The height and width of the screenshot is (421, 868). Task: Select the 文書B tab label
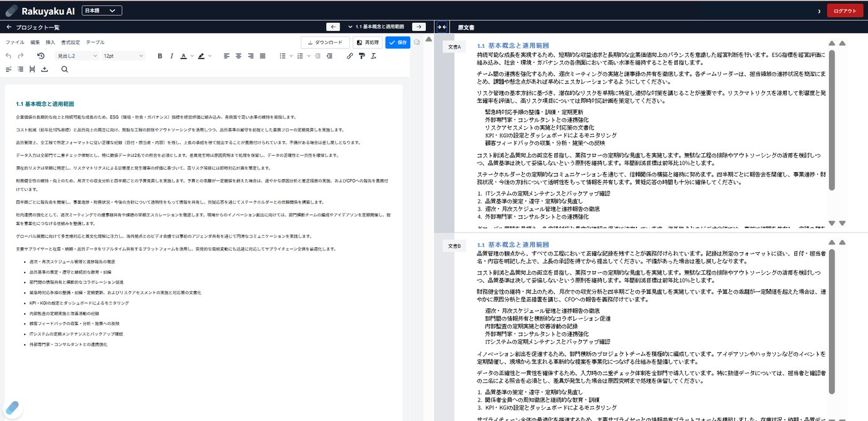(454, 246)
